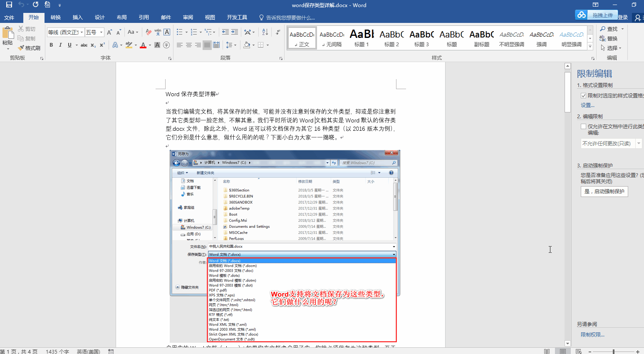Click the zoom slider handle in status bar
The width and height of the screenshot is (644, 354).
[x=614, y=352]
